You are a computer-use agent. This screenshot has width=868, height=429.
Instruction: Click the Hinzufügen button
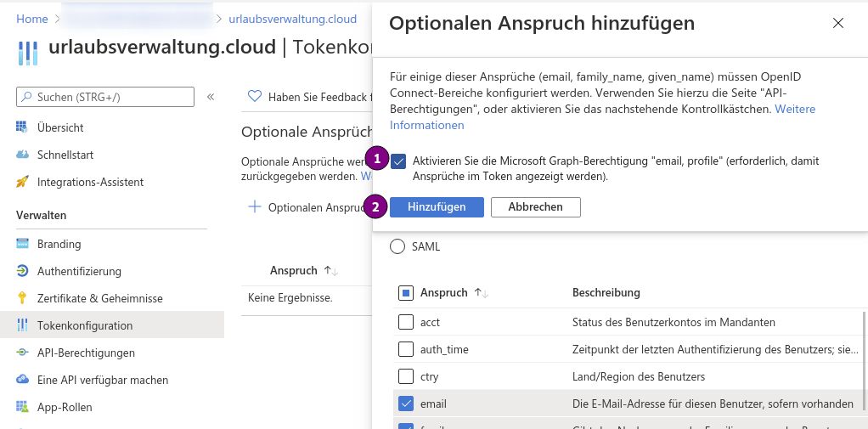tap(437, 207)
